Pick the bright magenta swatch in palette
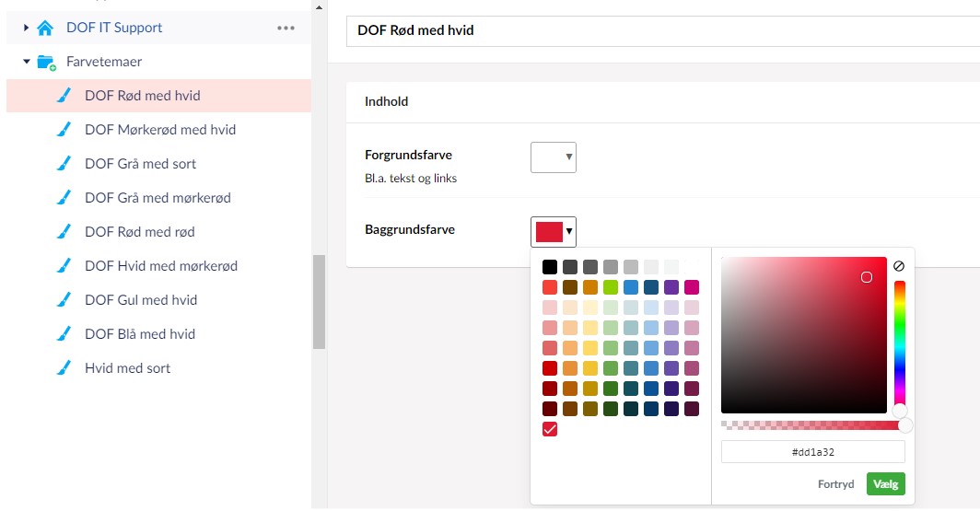This screenshot has height=511, width=980. pos(691,287)
